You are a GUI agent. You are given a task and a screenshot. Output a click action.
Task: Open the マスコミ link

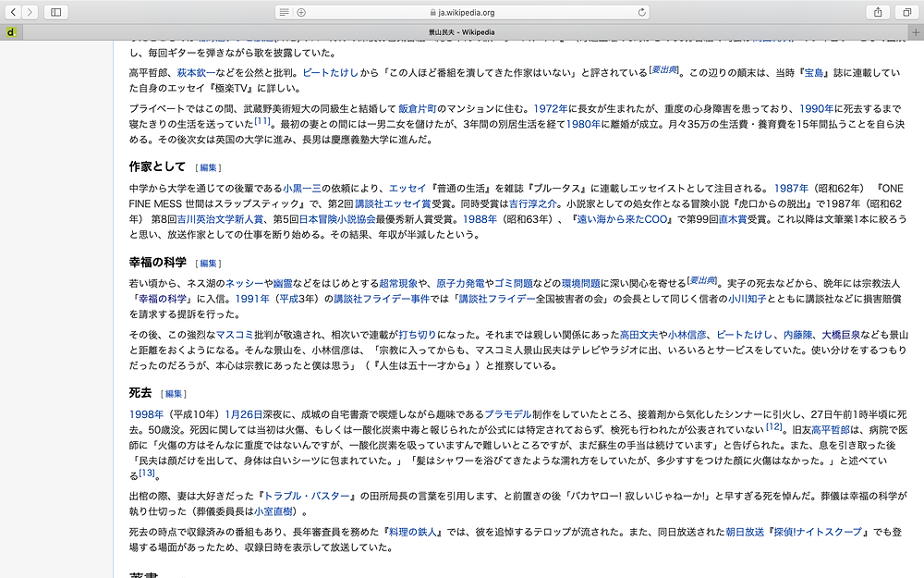tap(235, 335)
